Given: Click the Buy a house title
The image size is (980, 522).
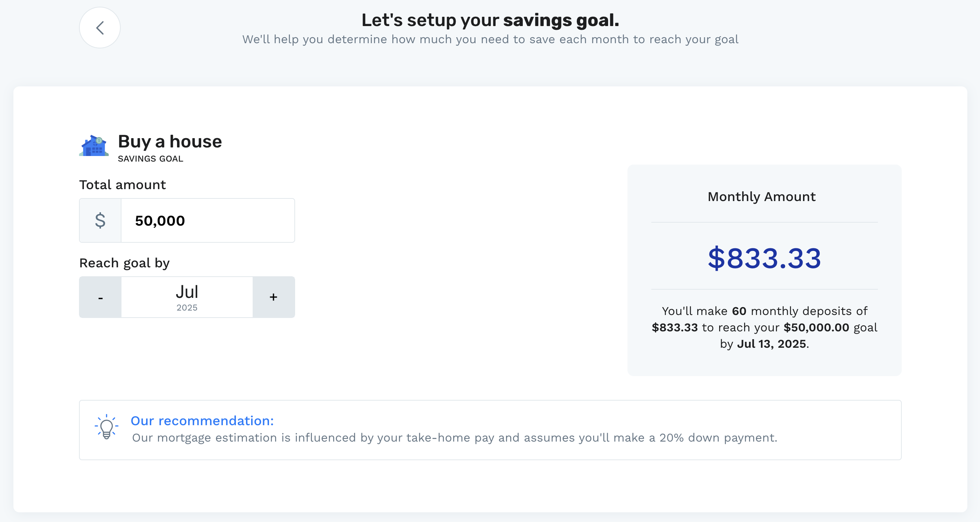Looking at the screenshot, I should pyautogui.click(x=170, y=141).
